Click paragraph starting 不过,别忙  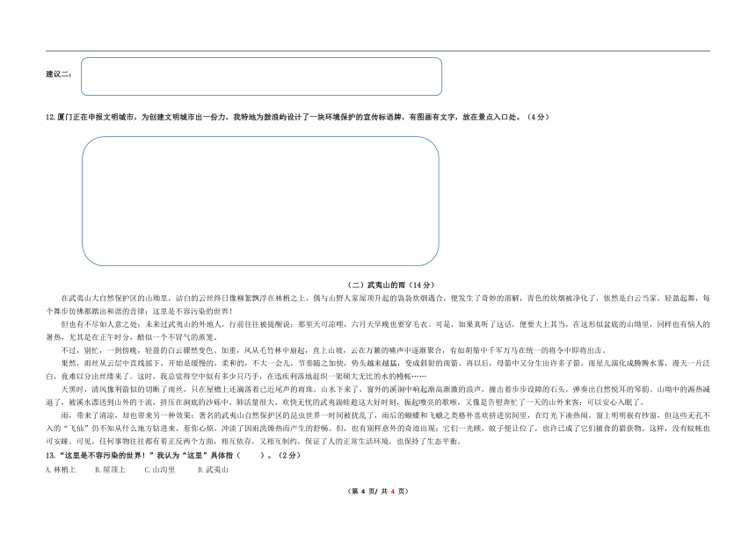(334, 350)
